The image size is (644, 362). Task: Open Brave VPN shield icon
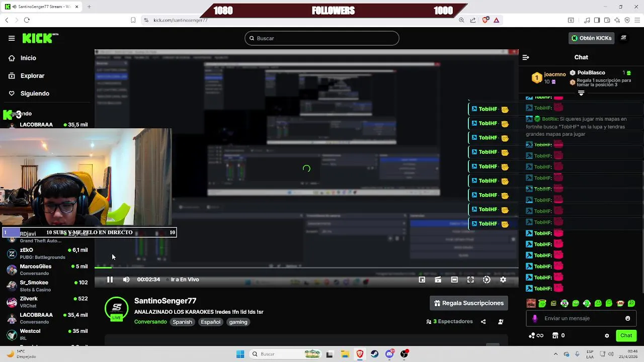627,20
